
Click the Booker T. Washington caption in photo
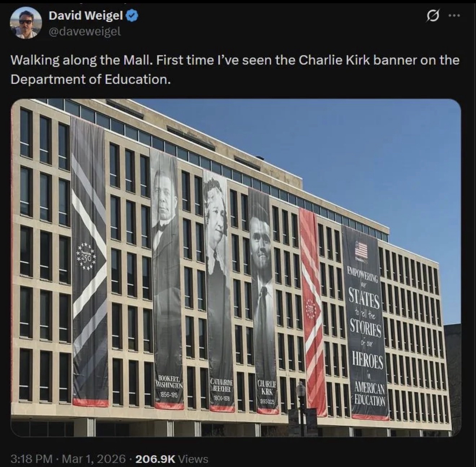coord(168,387)
